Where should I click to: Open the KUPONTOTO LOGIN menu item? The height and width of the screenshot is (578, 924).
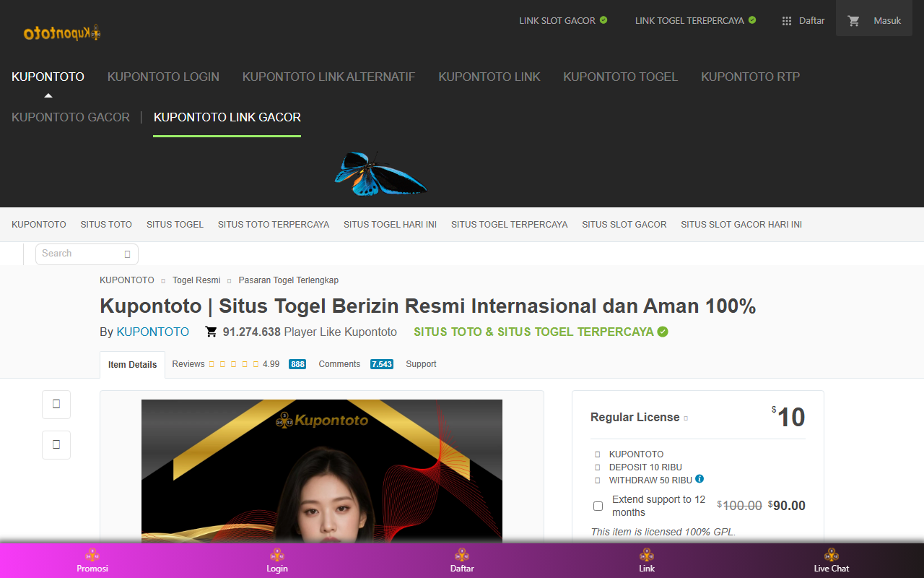(163, 77)
